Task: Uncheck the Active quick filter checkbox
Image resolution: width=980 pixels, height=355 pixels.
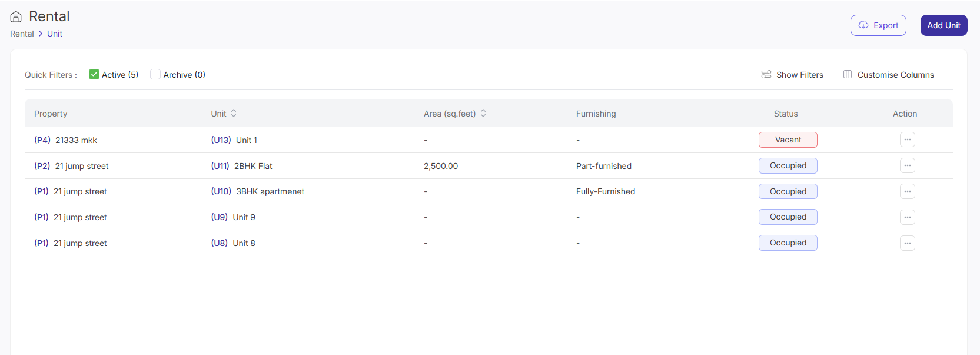Action: (x=94, y=74)
